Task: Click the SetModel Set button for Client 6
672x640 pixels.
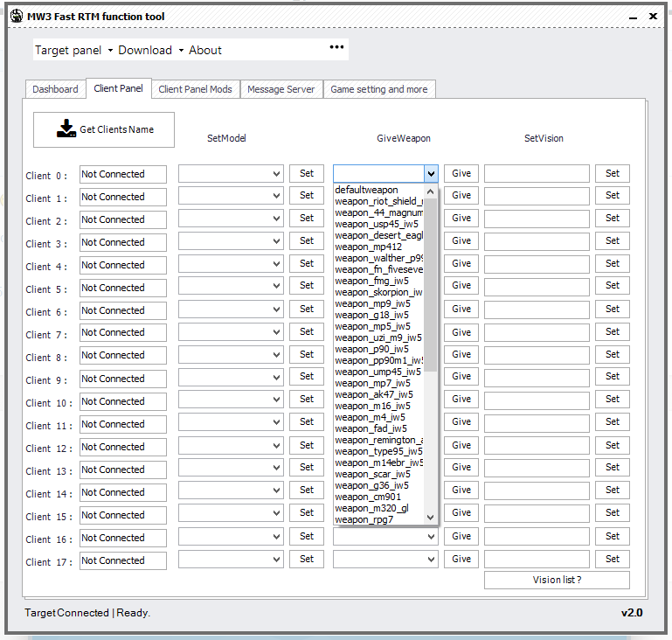Action: pyautogui.click(x=307, y=309)
